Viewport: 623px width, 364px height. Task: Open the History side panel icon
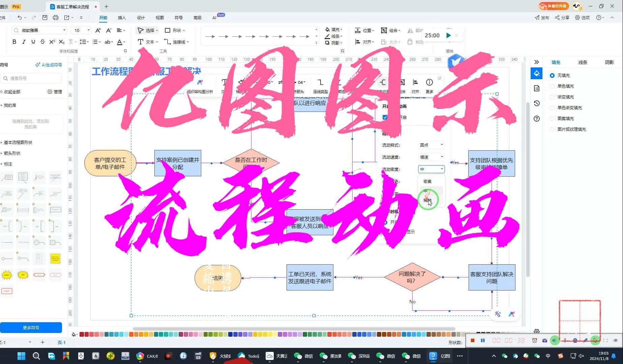[x=537, y=103]
